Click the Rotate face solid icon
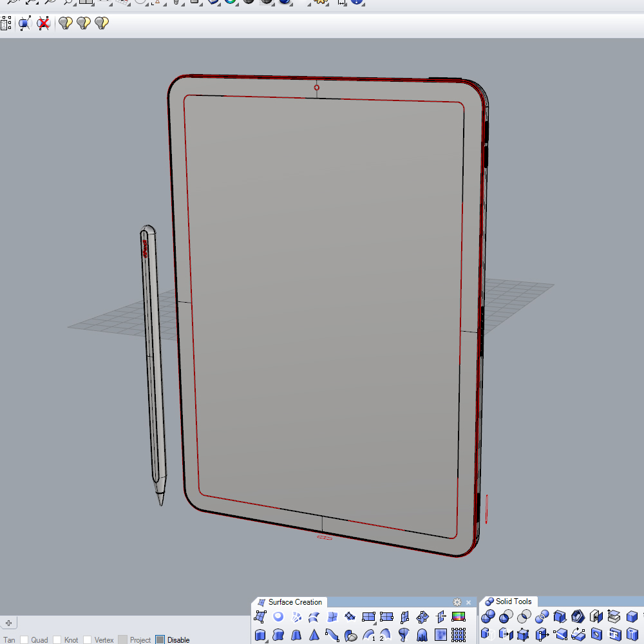This screenshot has height=644, width=644. 578,635
